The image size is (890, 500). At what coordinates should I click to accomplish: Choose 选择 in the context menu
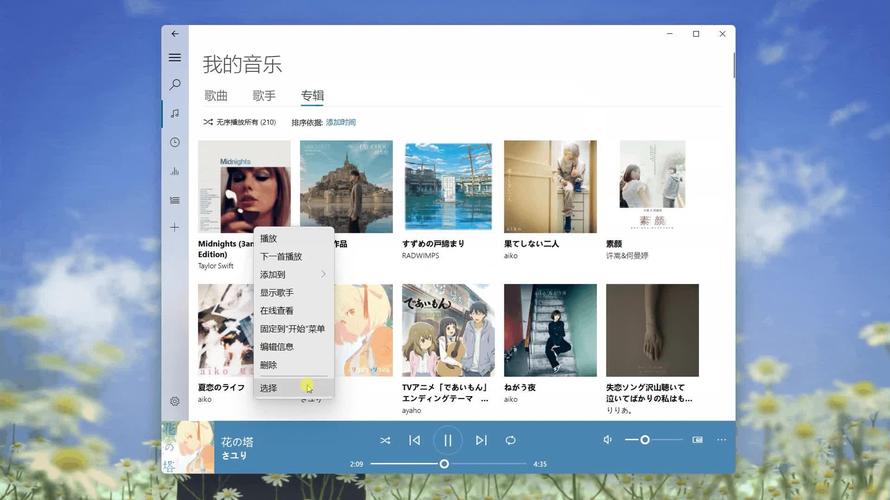[x=294, y=388]
